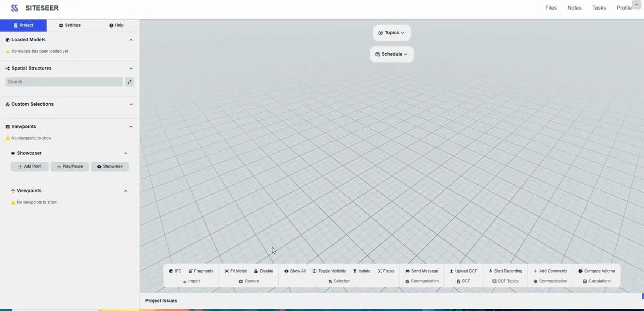Click the Spatial Structures heading icon
The width and height of the screenshot is (644, 311).
8,68
